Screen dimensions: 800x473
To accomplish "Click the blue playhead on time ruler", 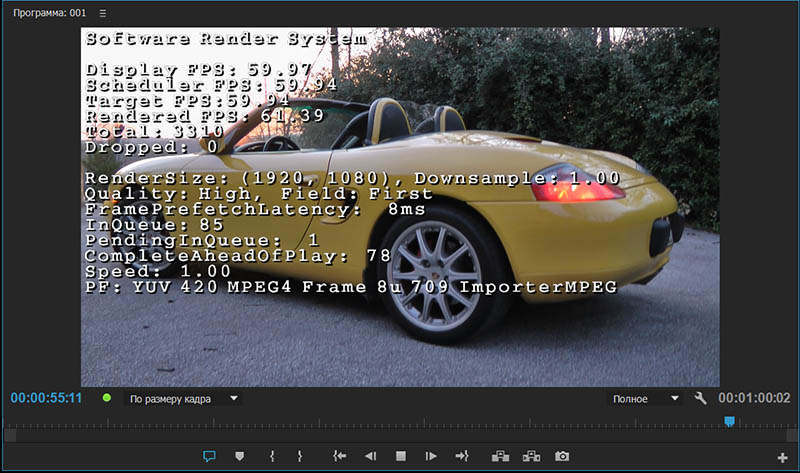I will (x=730, y=421).
